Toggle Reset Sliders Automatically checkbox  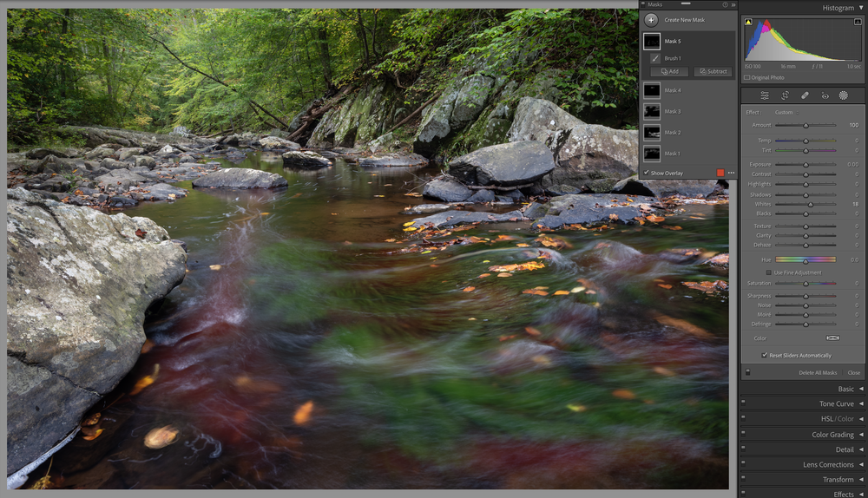point(765,355)
